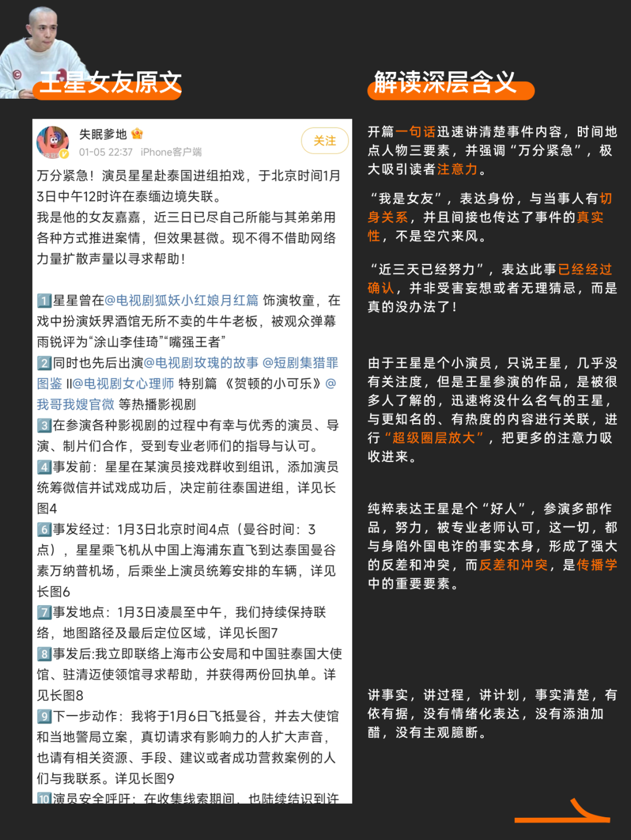Click the verified badge on avatar
Viewport: 631px width, 840px height.
coord(64,154)
